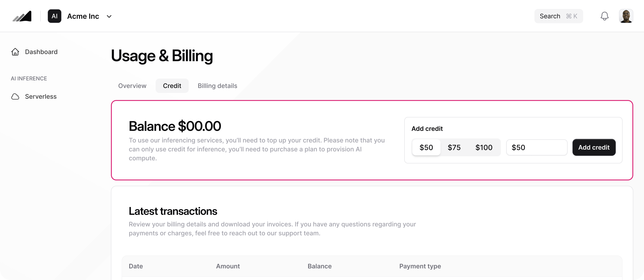Expand the Acme Inc workspace dropdown chevron

coord(109,17)
